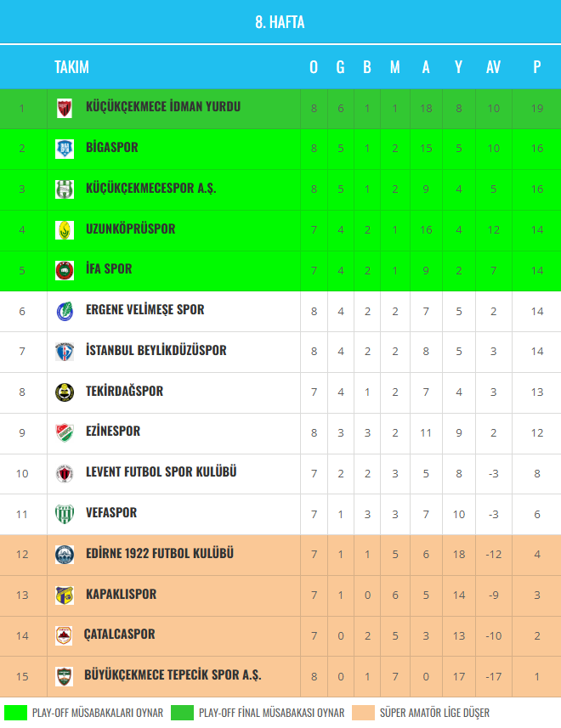This screenshot has width=561, height=728.
Task: Click the Edirne 1922 Futbol Kulübü crest
Action: [65, 554]
